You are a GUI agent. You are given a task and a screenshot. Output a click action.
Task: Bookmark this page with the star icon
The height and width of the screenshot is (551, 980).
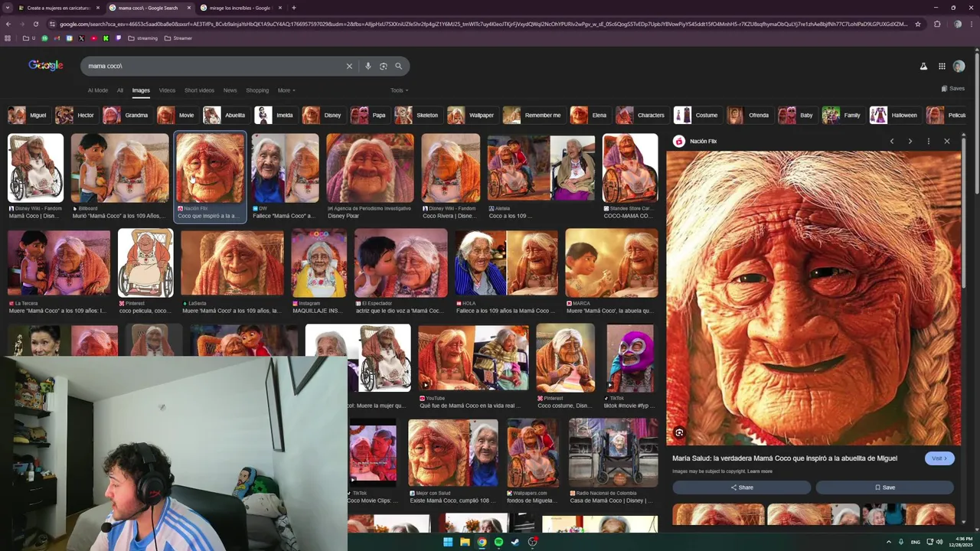point(918,24)
